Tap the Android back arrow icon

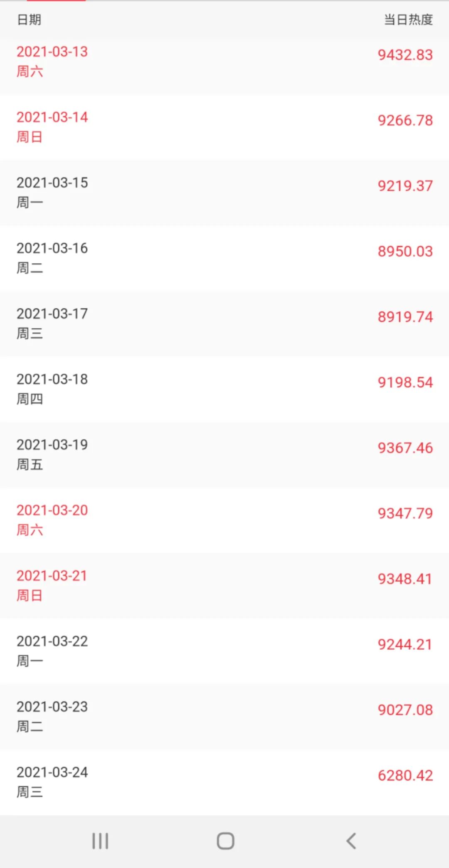click(351, 841)
